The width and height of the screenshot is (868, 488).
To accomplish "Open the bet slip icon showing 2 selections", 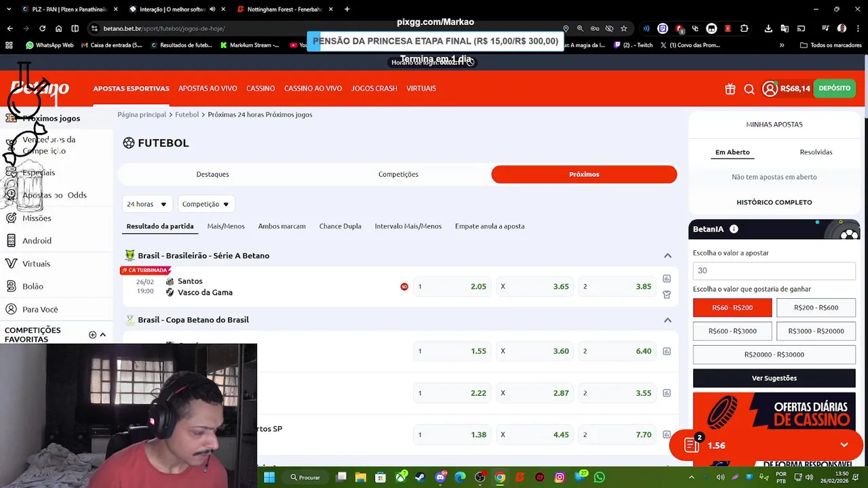I will click(x=692, y=445).
